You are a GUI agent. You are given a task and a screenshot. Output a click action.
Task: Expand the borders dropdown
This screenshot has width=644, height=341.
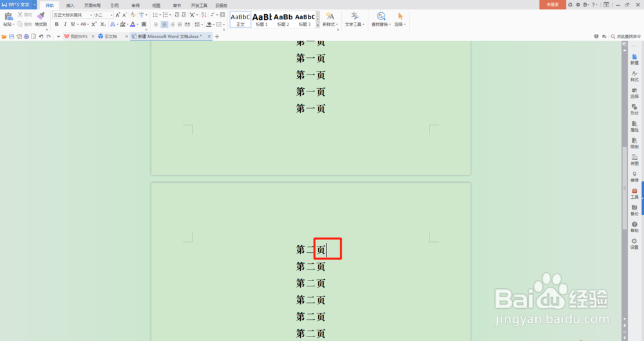click(x=224, y=24)
